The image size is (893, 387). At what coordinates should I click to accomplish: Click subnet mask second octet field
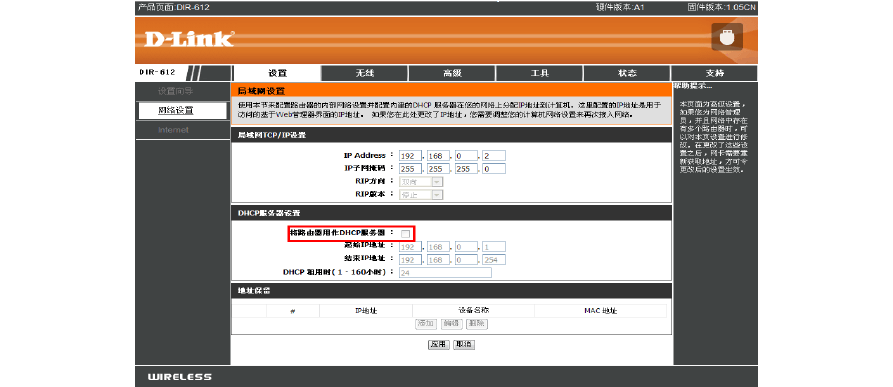tap(439, 168)
